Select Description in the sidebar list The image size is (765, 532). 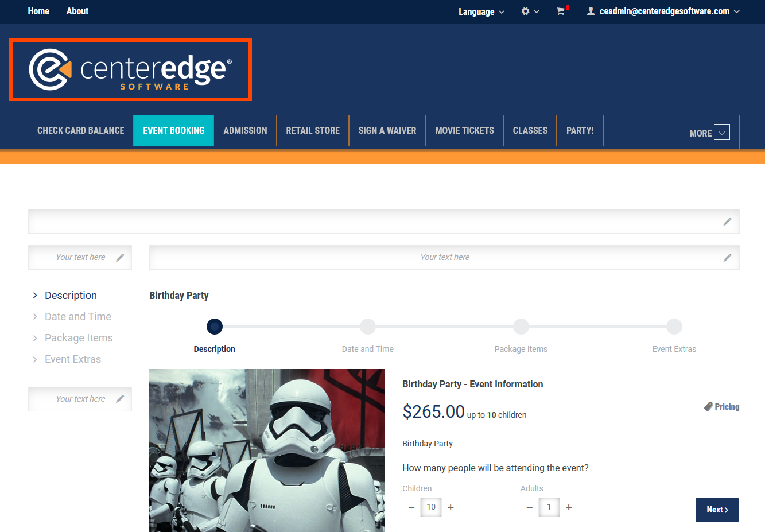(71, 296)
